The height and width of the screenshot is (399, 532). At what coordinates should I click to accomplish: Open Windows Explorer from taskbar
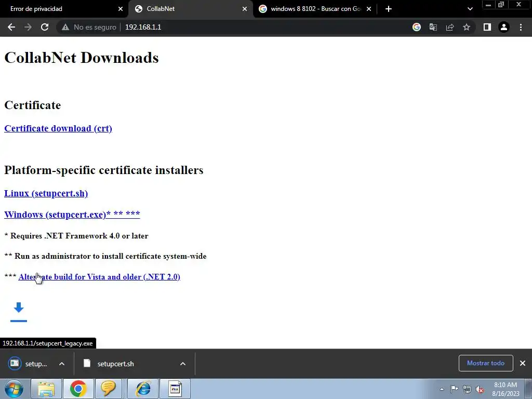click(46, 389)
